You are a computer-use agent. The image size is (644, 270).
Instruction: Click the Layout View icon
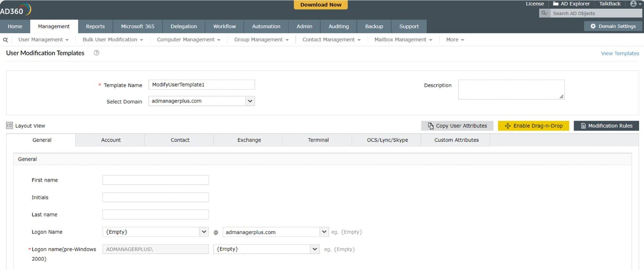pos(10,126)
